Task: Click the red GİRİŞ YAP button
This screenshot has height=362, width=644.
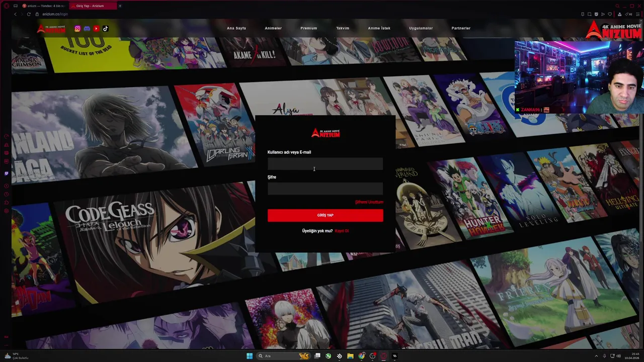Action: pyautogui.click(x=325, y=215)
